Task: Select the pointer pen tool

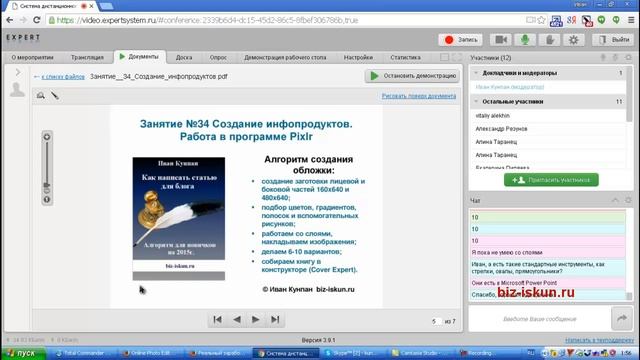Action: pos(55,96)
